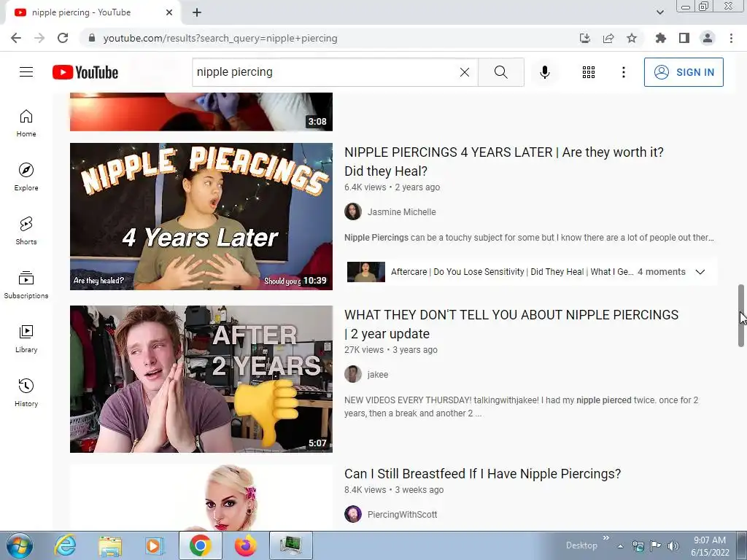Open Jasmine Michelle channel name
This screenshot has height=560, width=747.
coord(402,212)
